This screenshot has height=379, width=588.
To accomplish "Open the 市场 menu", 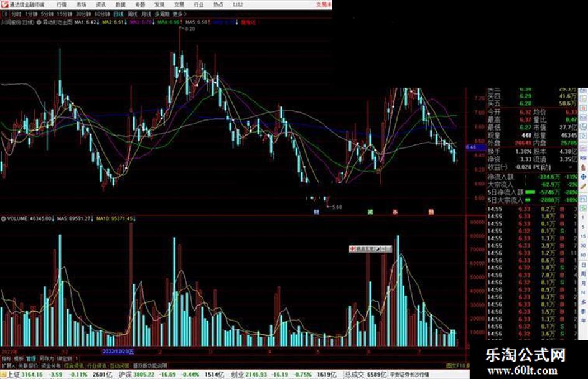I will [81, 5].
